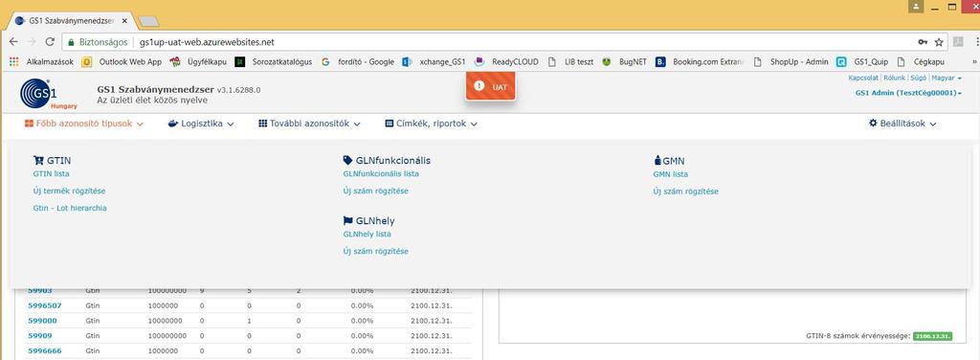Open the GTIN lista link
Viewport: 980px width, 360px height.
pyautogui.click(x=52, y=173)
